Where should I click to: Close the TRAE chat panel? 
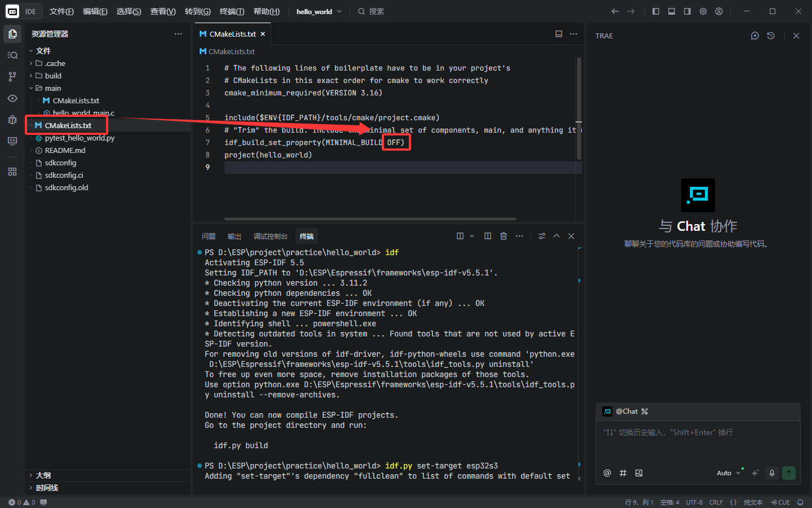pos(796,36)
